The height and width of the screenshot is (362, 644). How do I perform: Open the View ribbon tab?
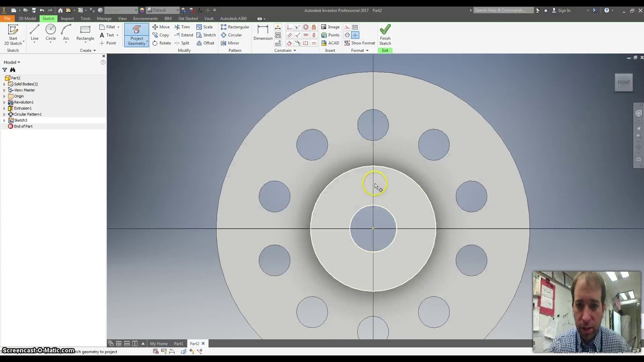(x=122, y=19)
